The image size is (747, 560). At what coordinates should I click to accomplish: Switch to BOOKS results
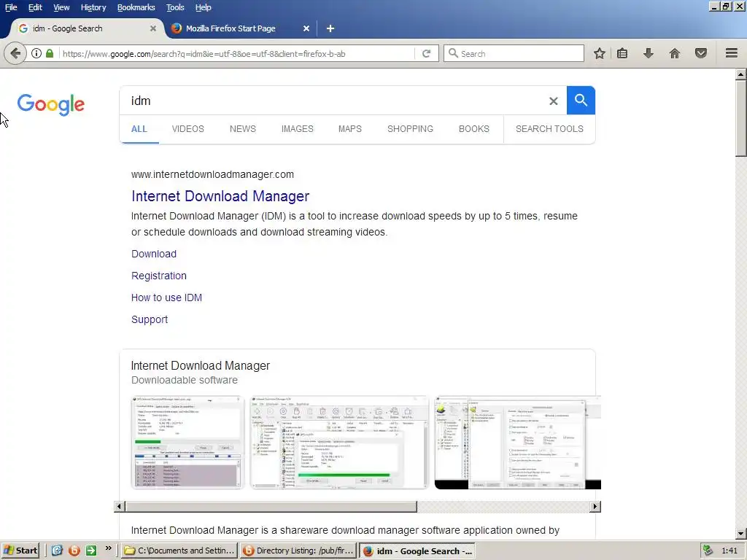pos(474,129)
